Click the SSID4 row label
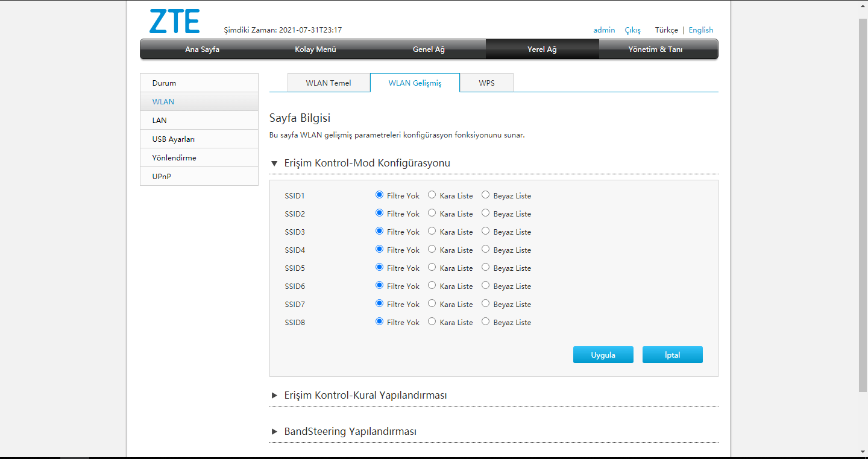Image resolution: width=868 pixels, height=459 pixels. [295, 250]
